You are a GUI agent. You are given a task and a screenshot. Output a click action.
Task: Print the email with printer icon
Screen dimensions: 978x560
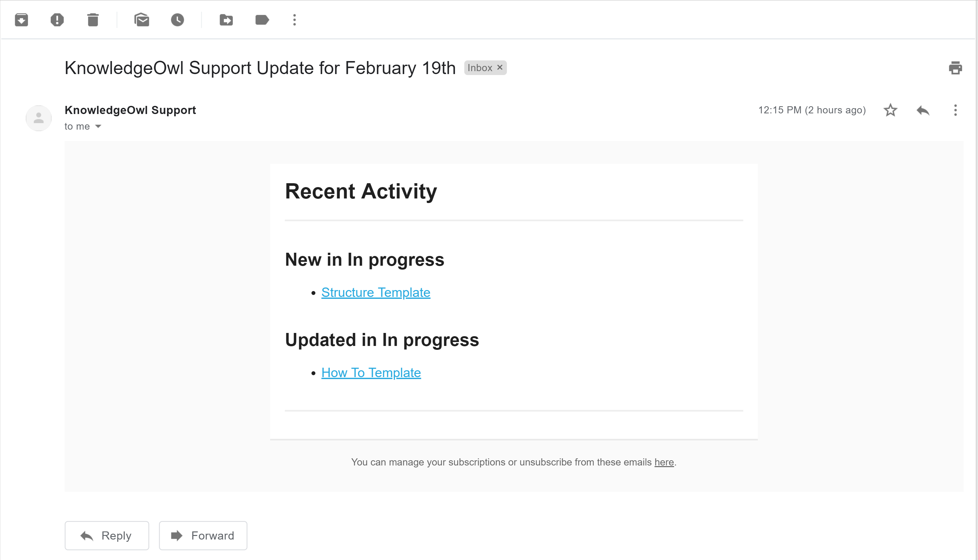[x=955, y=68]
